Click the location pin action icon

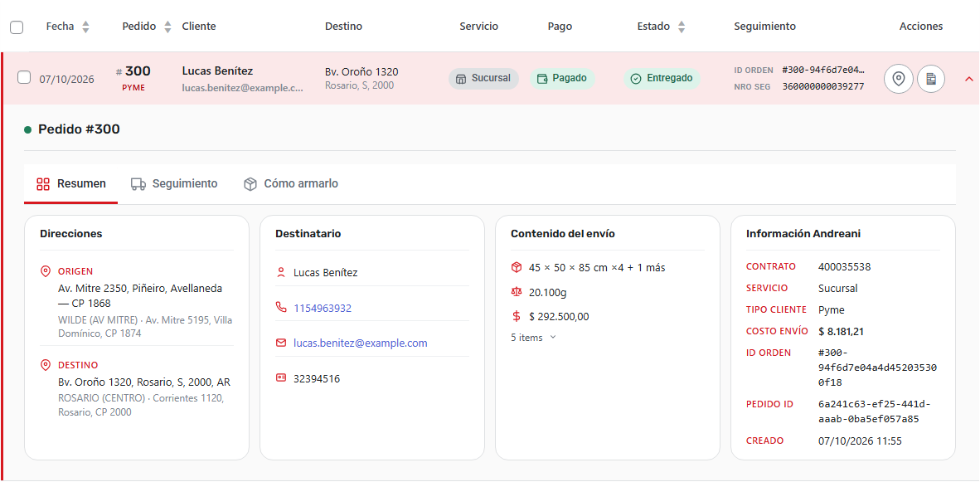[x=899, y=80]
